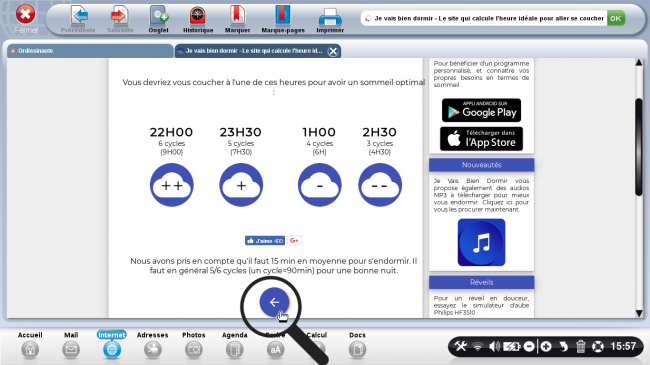Select the -- cloud for 2H30

click(x=380, y=185)
